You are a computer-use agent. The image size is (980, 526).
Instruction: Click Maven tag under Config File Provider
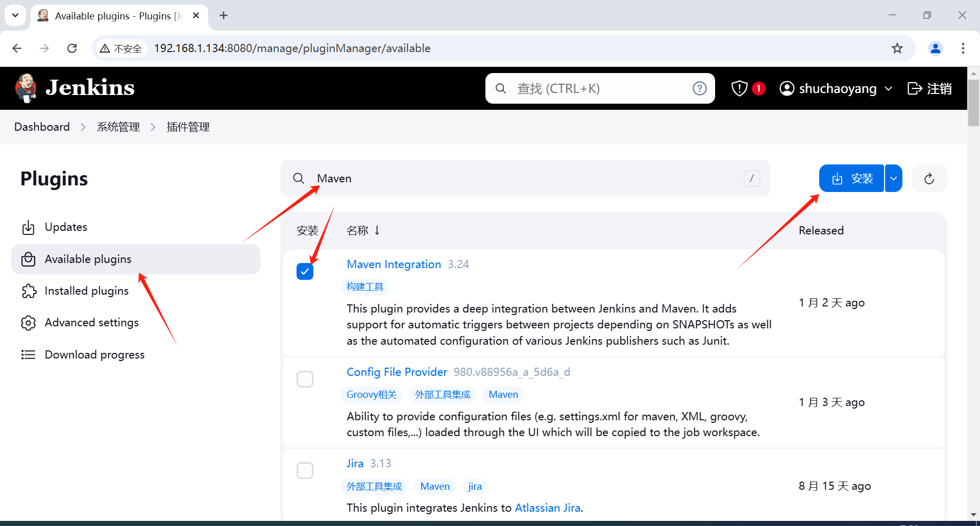tap(503, 394)
